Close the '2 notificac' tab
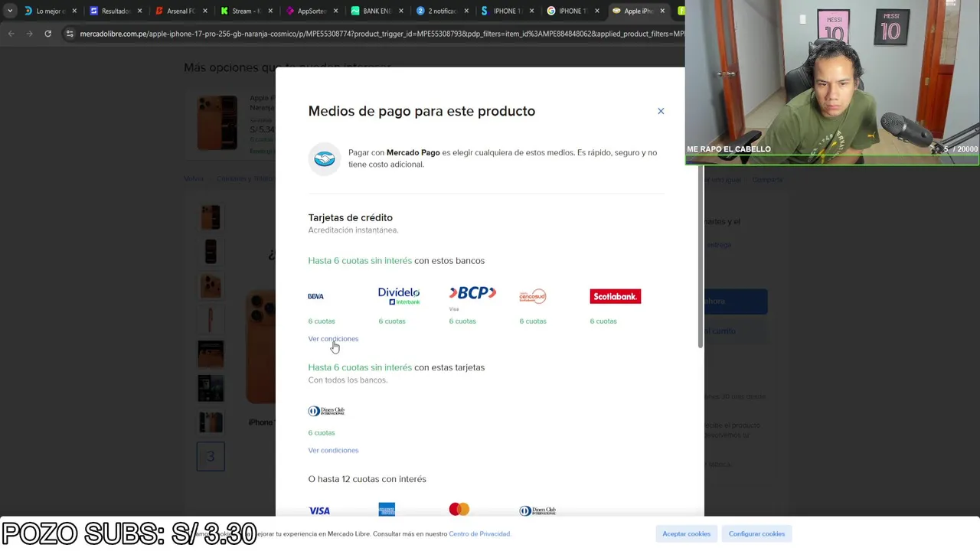 pyautogui.click(x=466, y=11)
